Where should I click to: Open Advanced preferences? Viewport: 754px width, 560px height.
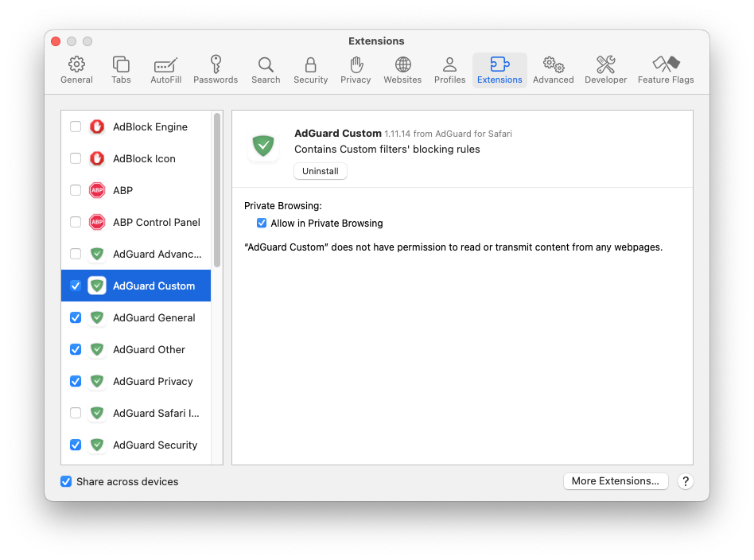click(x=553, y=70)
